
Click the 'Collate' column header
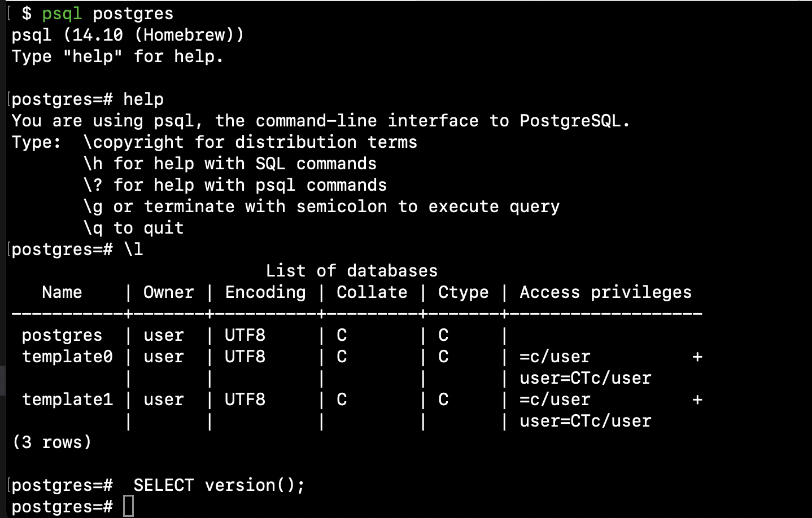point(372,292)
